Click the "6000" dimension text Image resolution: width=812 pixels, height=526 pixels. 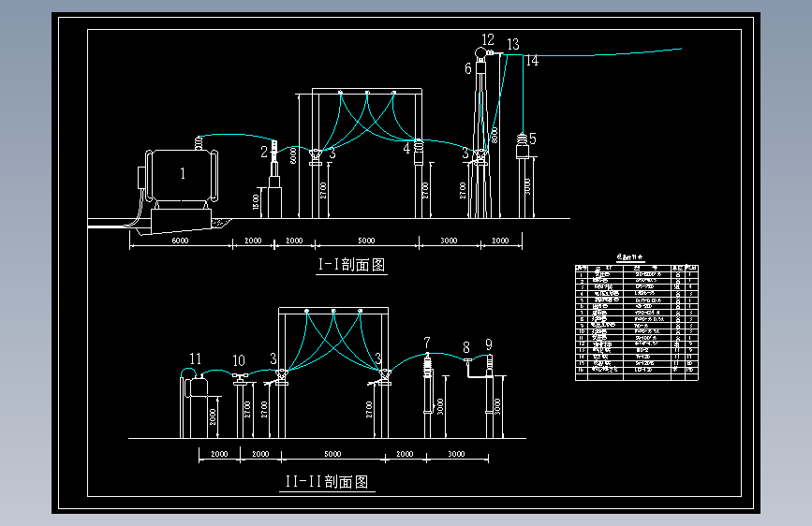tap(180, 241)
